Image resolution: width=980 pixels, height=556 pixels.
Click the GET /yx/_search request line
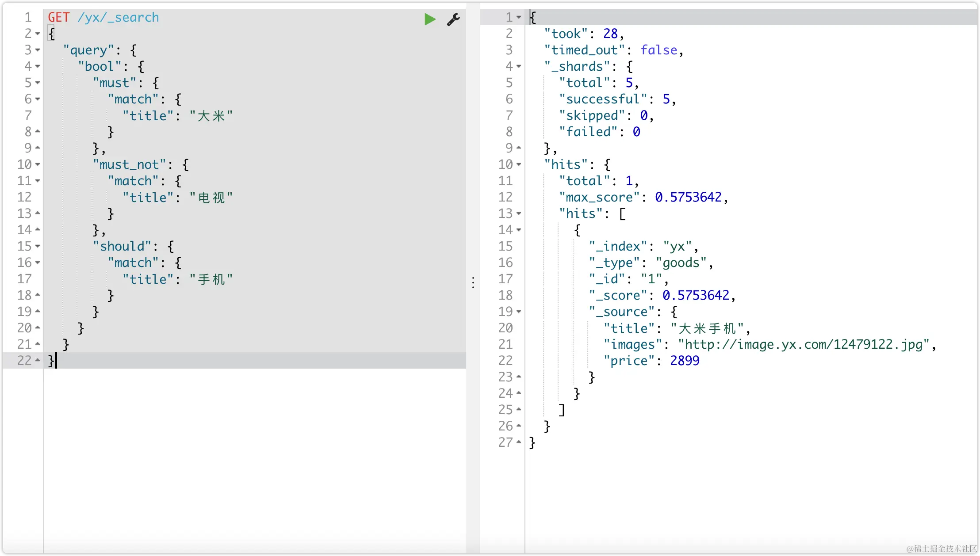[x=103, y=17]
